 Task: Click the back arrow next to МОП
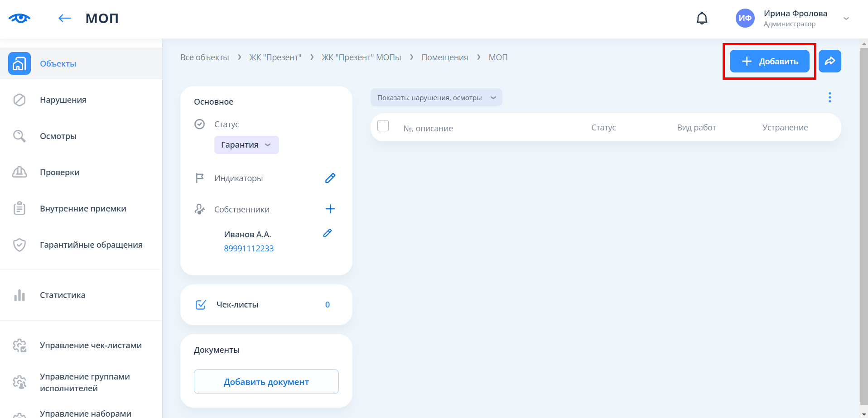[x=65, y=18]
